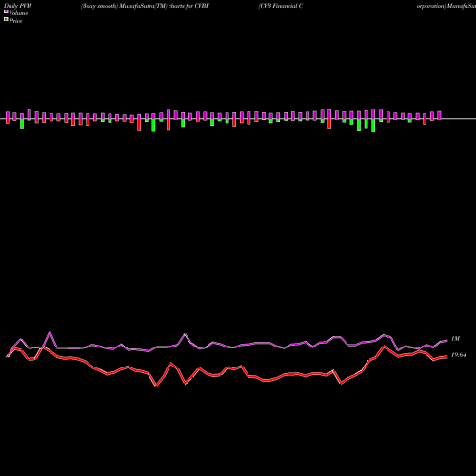Click the '(3day smooth) MunafaSutra(TM) charts for CVBF' heading

pyautogui.click(x=145, y=6)
